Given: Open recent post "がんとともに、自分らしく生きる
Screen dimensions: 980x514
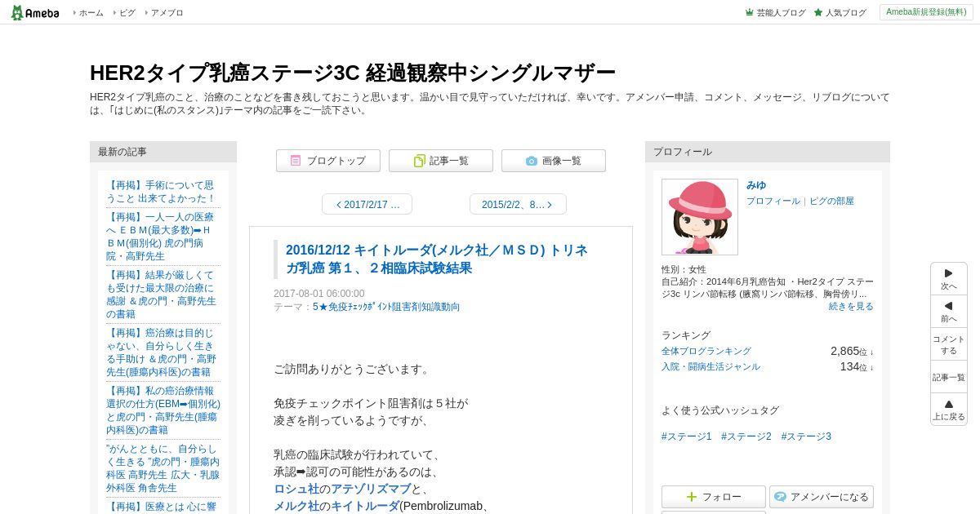Looking at the screenshot, I should coord(163,468).
